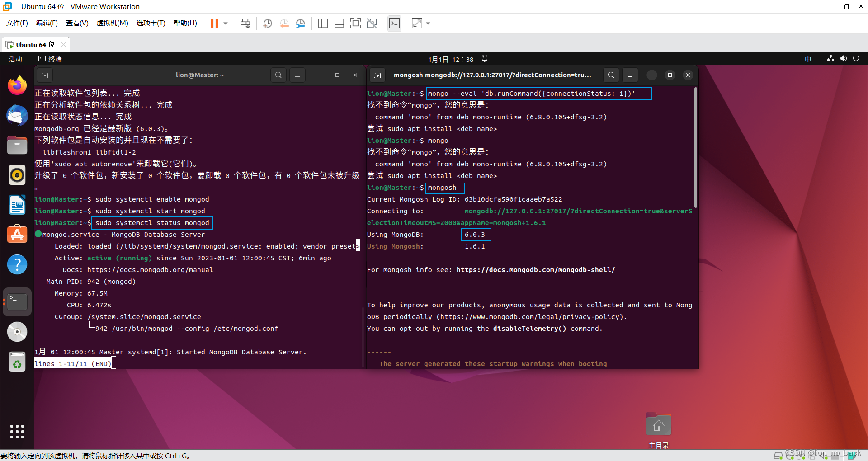Open LibreOffice Writer from the dock

(17, 205)
